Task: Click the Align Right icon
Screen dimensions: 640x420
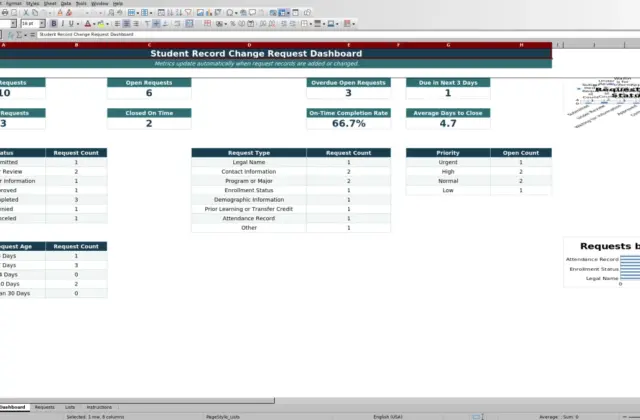Action: click(x=136, y=24)
